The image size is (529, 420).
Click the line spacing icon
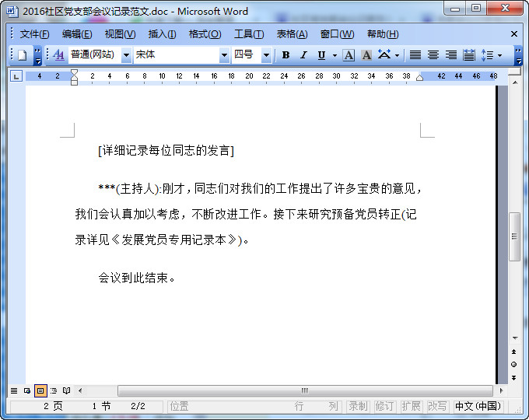pyautogui.click(x=487, y=55)
